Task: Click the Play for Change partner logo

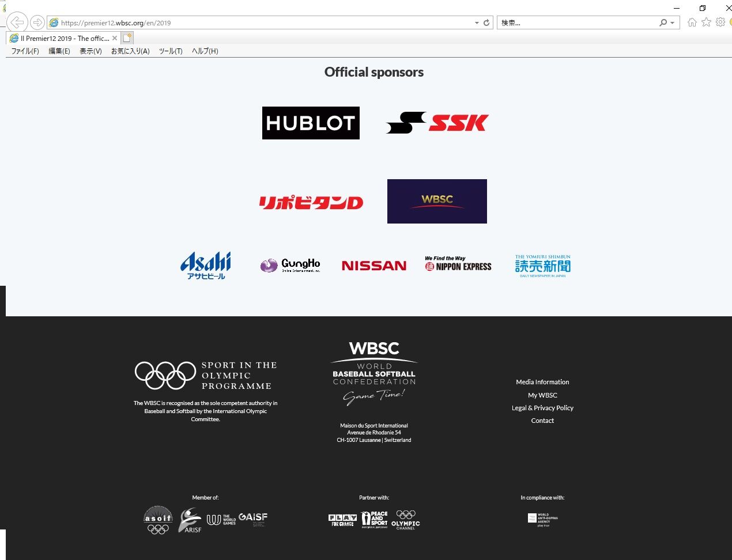Action: click(x=342, y=520)
